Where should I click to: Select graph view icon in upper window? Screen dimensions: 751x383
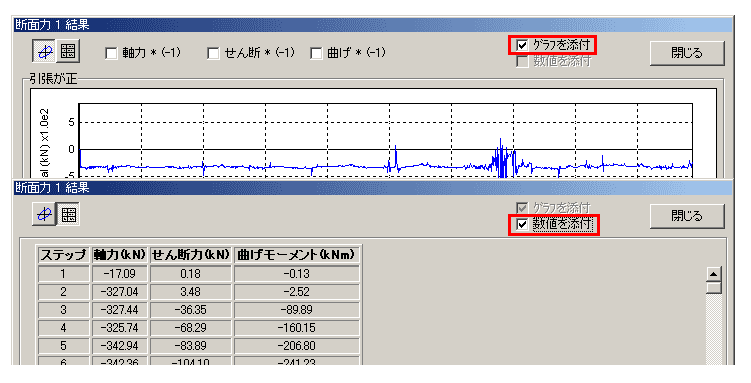tap(45, 51)
